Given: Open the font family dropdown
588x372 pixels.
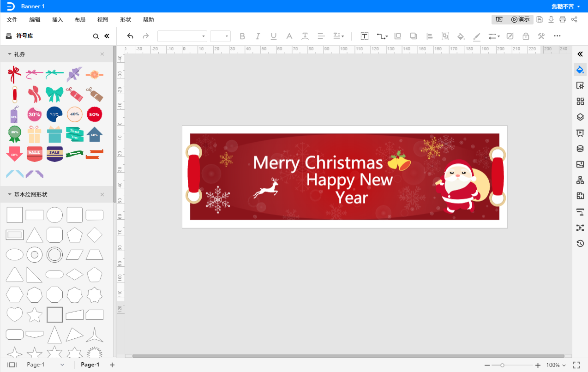Looking at the screenshot, I should 182,36.
